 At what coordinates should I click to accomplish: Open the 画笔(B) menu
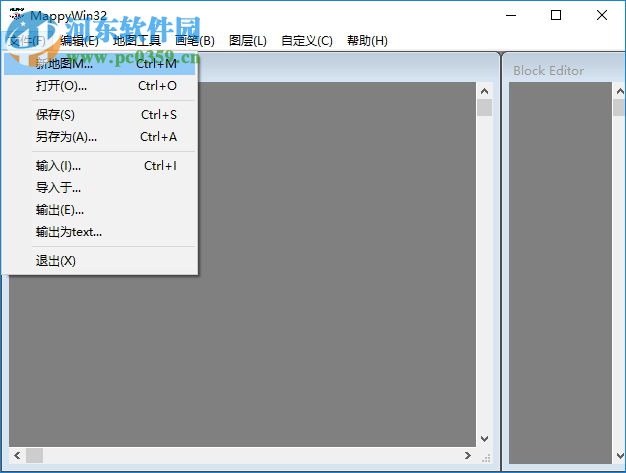[x=195, y=41]
